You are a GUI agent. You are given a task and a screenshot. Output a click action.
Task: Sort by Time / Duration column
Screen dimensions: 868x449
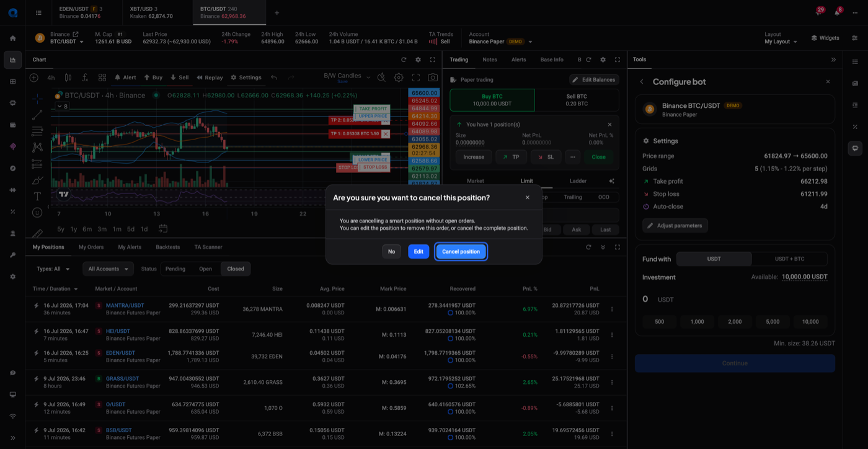pyautogui.click(x=55, y=289)
